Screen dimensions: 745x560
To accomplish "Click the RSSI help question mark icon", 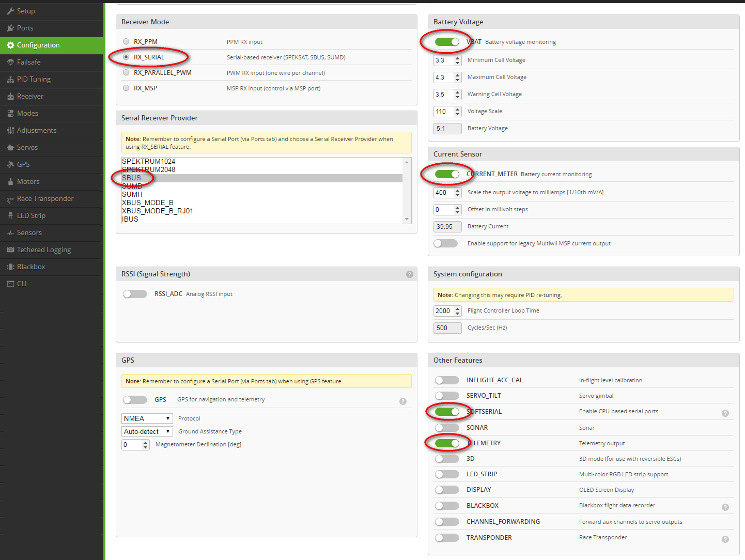I will coord(410,274).
